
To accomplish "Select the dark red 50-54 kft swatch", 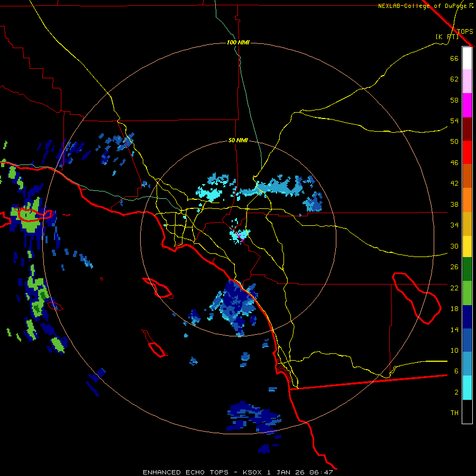I will 467,129.
